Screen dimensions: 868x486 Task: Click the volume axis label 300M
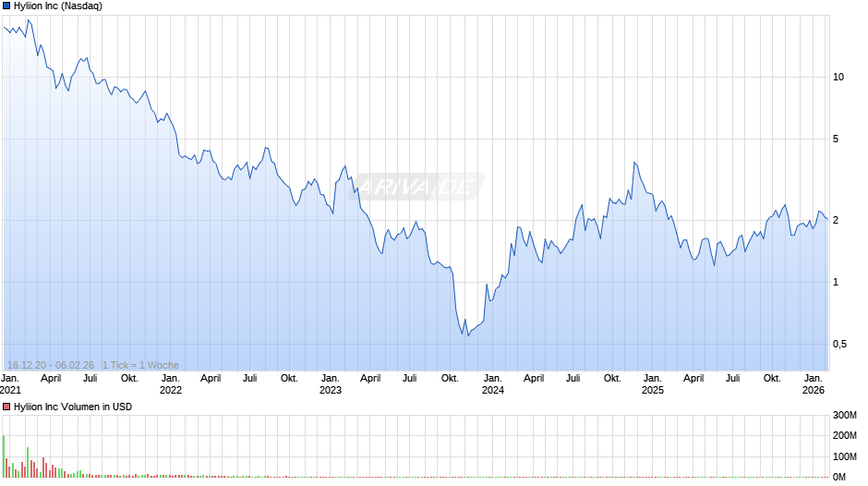pos(845,416)
